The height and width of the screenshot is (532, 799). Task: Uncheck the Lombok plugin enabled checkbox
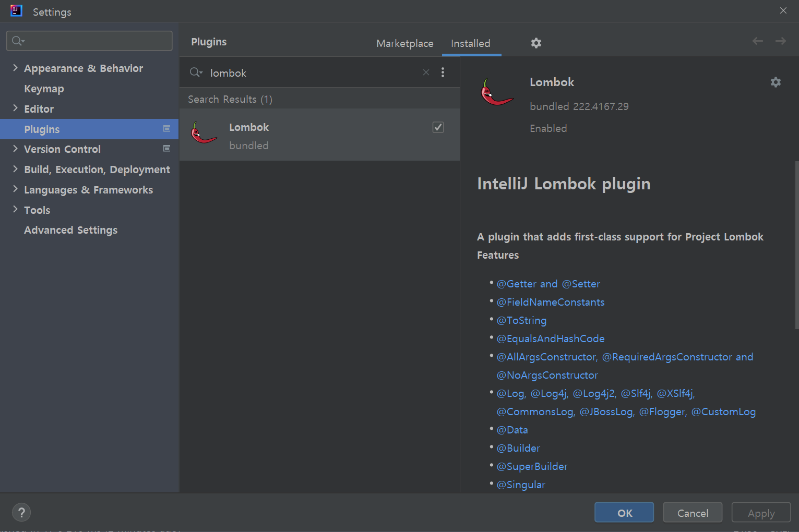[x=438, y=127]
